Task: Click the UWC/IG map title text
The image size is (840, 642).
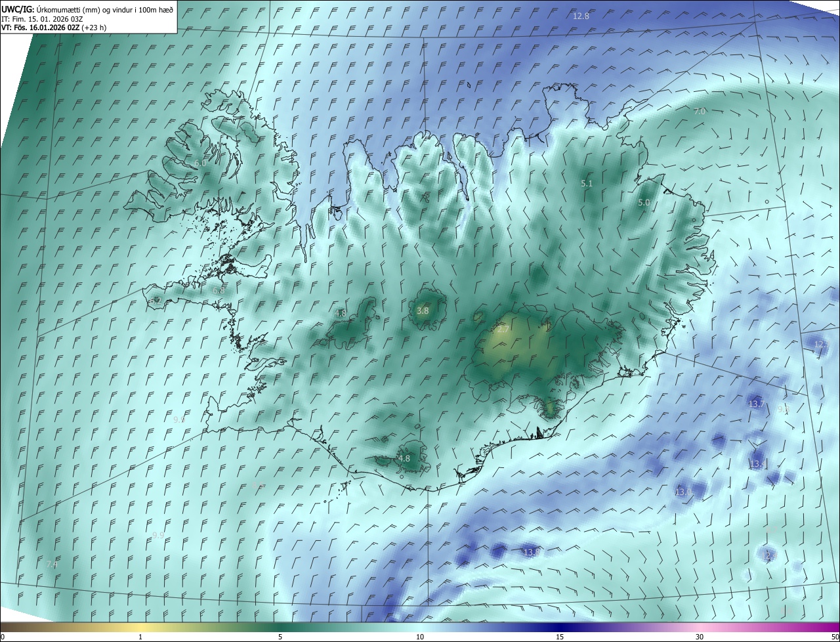Action: pyautogui.click(x=87, y=9)
